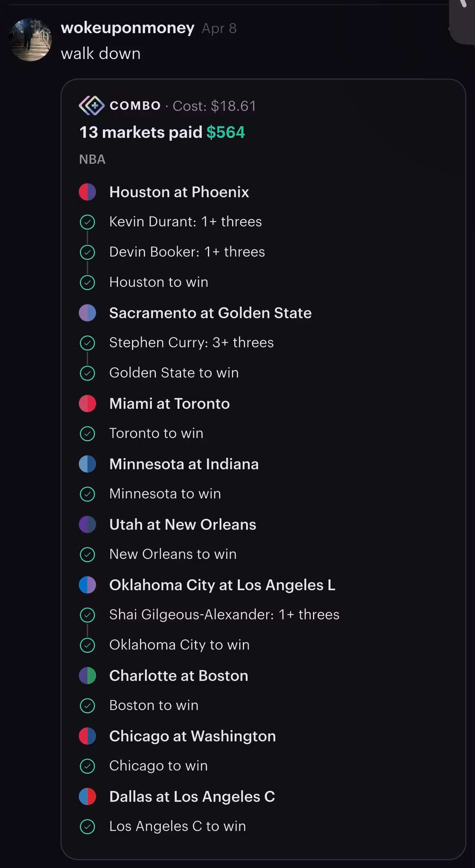Click checkmark beside Stephen Curry 3+ threes

coord(87,343)
